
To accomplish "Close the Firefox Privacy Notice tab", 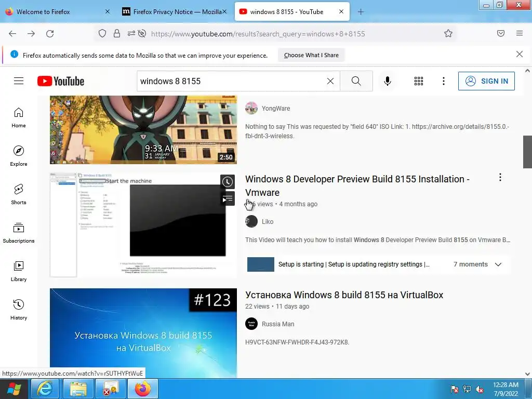I will pyautogui.click(x=224, y=11).
